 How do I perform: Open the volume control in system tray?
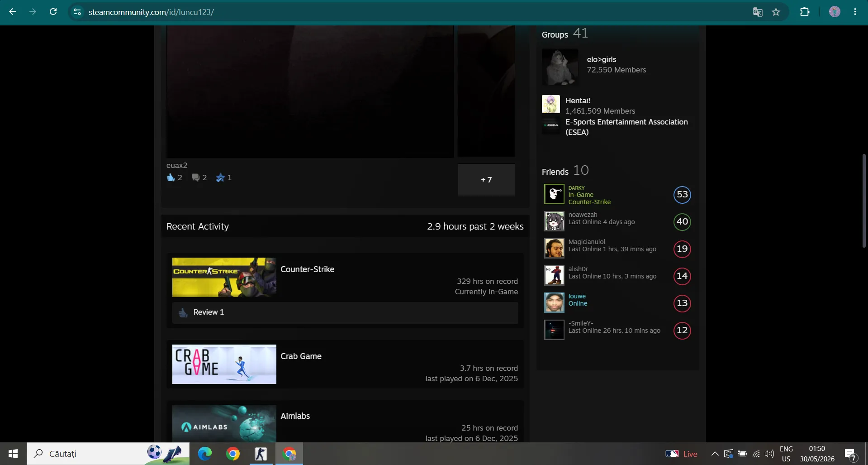point(769,454)
